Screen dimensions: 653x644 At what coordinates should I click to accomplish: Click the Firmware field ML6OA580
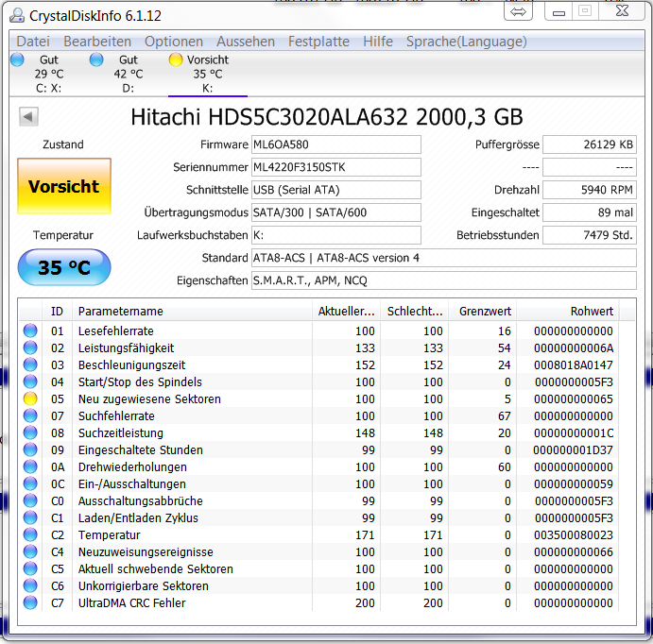(x=336, y=144)
